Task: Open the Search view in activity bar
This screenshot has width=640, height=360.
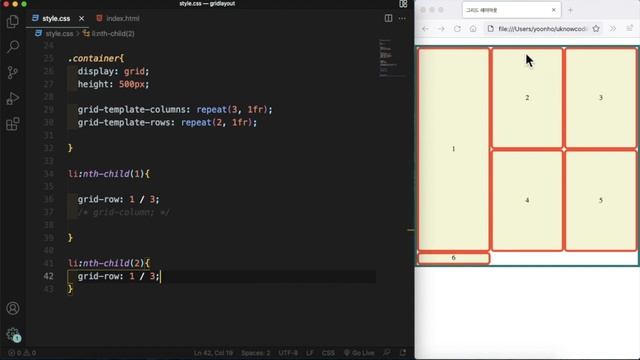Action: coord(13,47)
